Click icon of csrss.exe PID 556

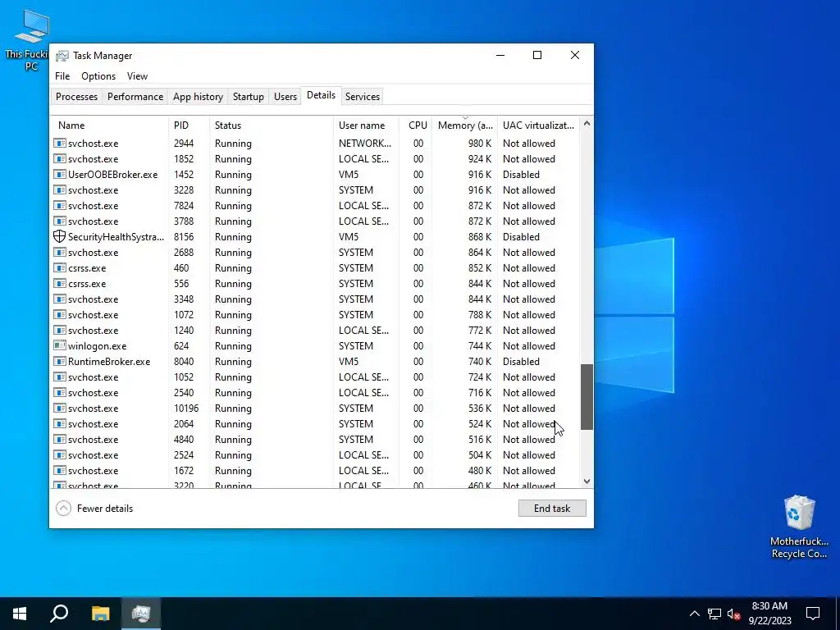click(59, 283)
